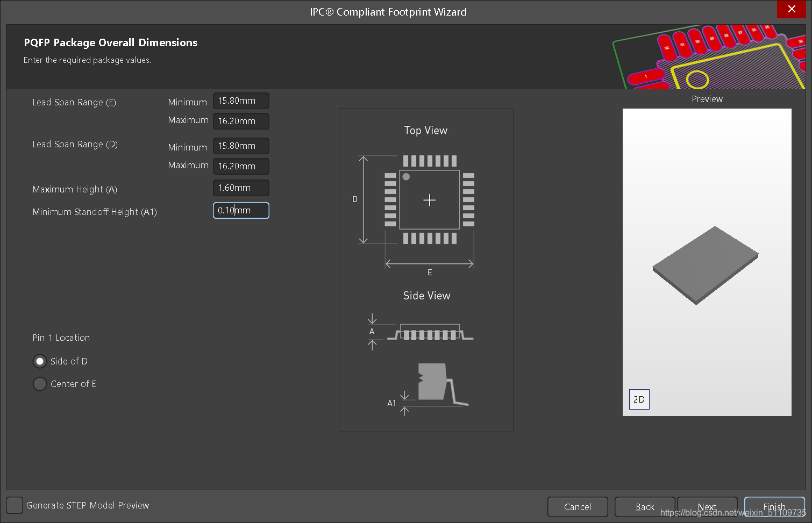Click the Minimum Standoff Height (A1) field
The height and width of the screenshot is (523, 812).
point(241,210)
